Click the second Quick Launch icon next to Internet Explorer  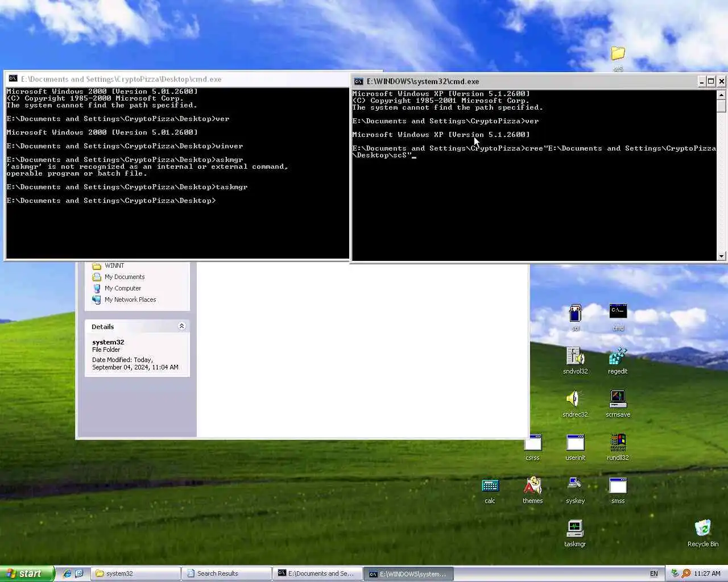coord(79,573)
